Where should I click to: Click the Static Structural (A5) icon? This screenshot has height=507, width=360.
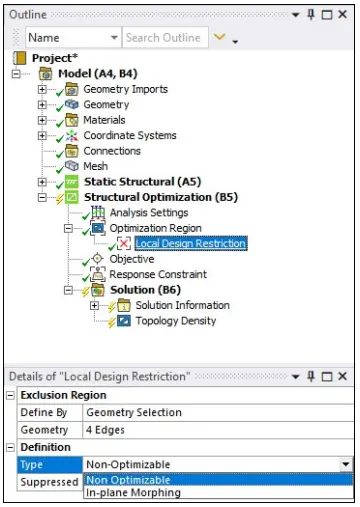coord(71,182)
